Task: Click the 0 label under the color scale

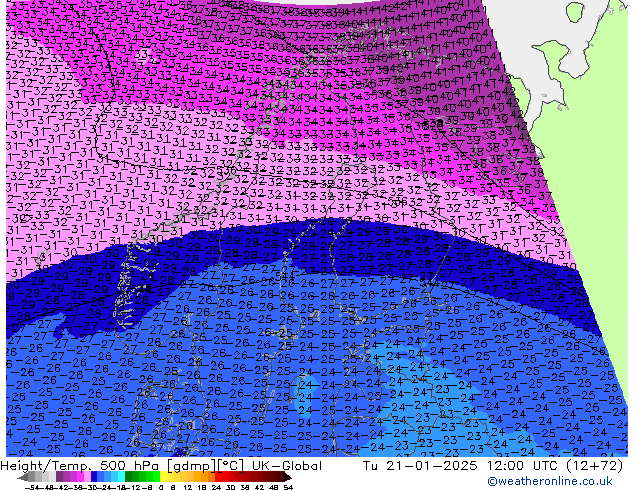Action: click(161, 488)
